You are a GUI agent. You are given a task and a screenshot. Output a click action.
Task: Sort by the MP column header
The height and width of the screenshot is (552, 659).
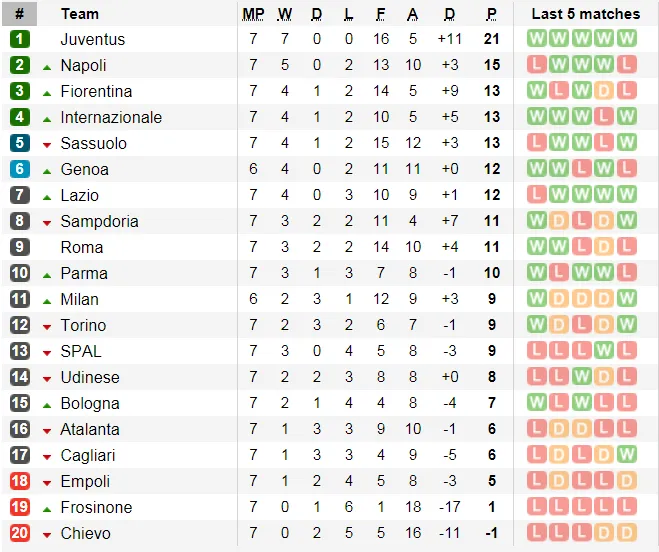tap(253, 14)
